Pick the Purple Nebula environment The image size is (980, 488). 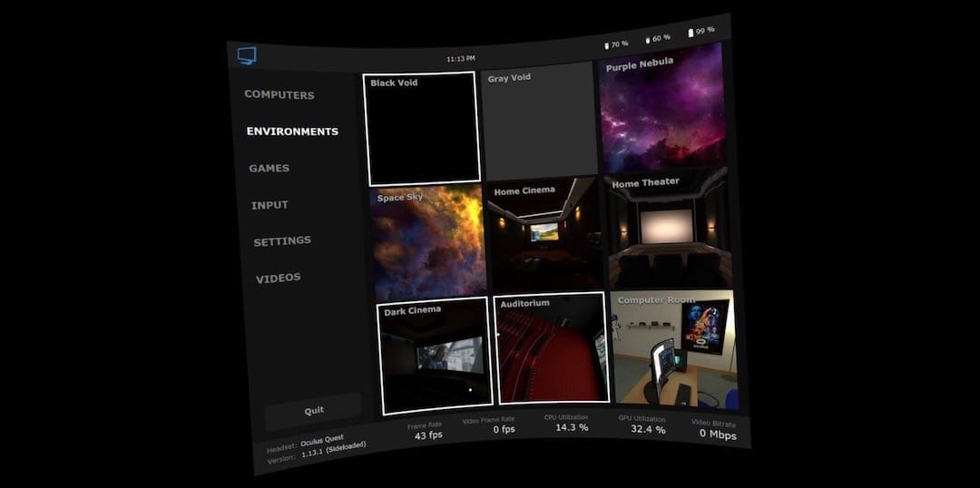661,108
